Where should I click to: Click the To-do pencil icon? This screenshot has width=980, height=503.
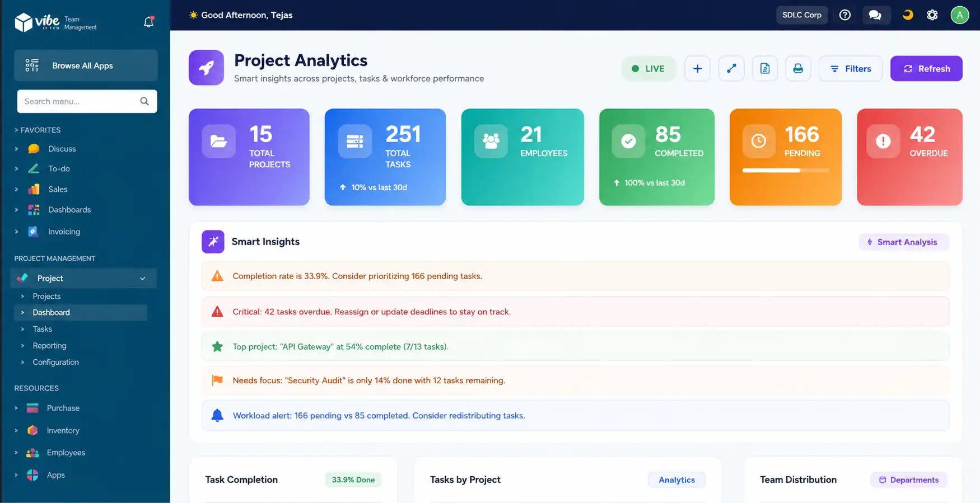coord(34,168)
